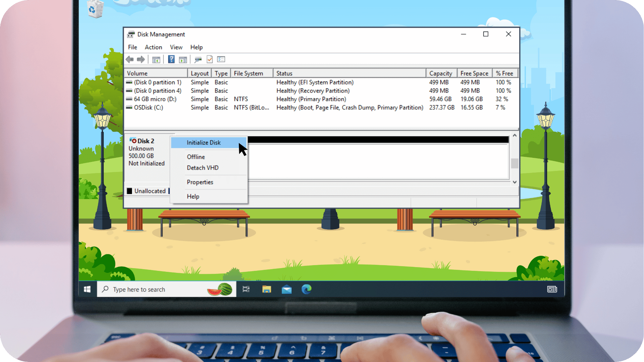The height and width of the screenshot is (362, 644).
Task: Toggle the Show/Hide Console Tree toolbar icon
Action: coord(156,59)
